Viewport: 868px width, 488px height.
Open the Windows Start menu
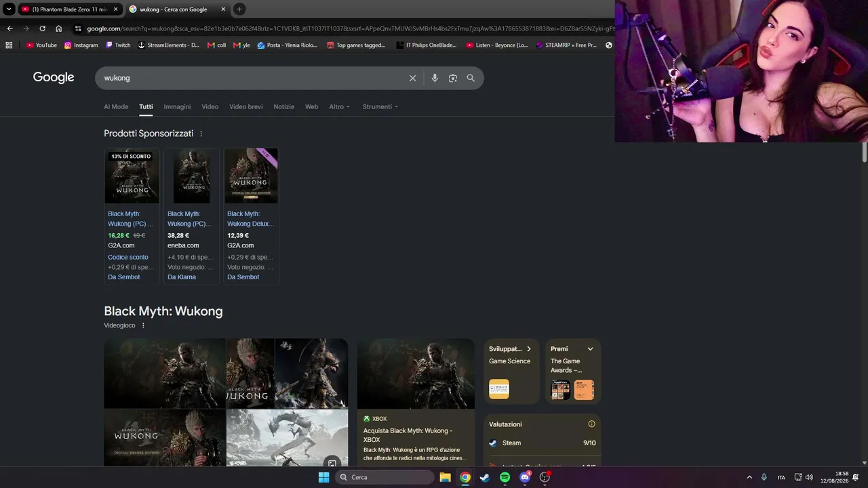[324, 477]
